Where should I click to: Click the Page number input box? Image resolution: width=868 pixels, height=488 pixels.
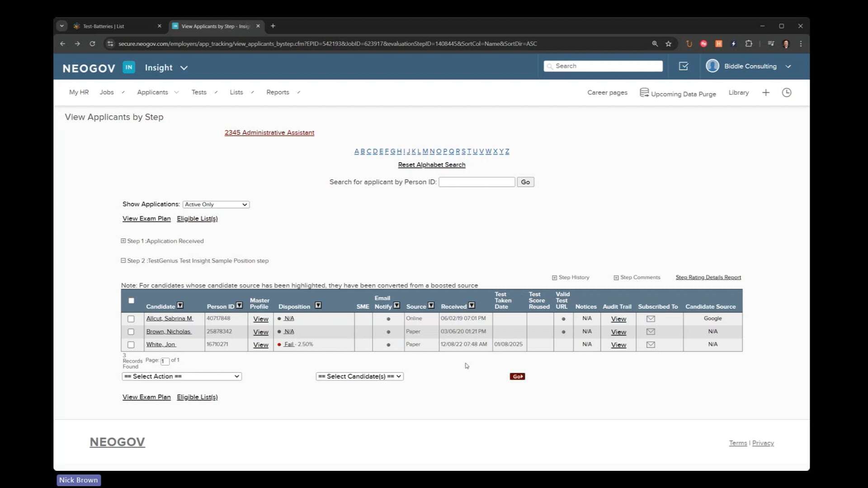point(165,361)
